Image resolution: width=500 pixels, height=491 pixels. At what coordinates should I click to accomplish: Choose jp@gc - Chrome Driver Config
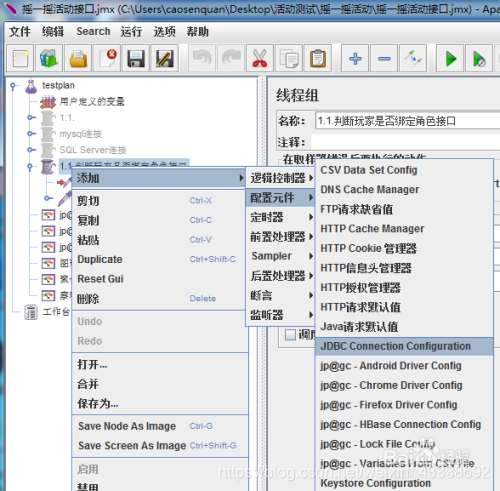tap(404, 385)
